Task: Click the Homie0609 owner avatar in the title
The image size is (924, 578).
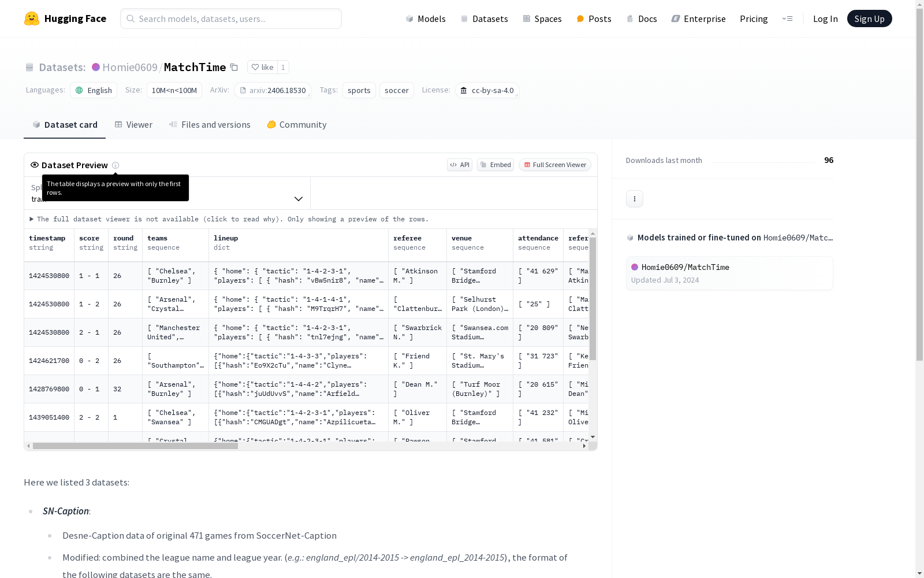Action: pyautogui.click(x=96, y=67)
